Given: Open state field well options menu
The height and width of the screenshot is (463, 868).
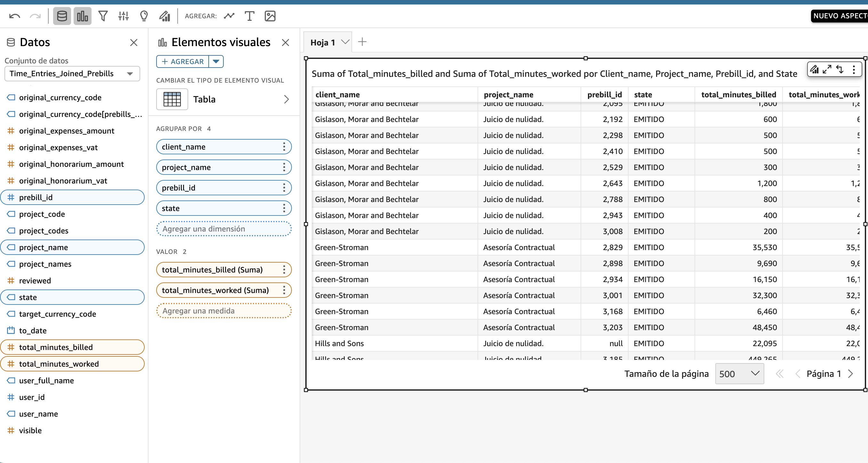Looking at the screenshot, I should tap(284, 208).
